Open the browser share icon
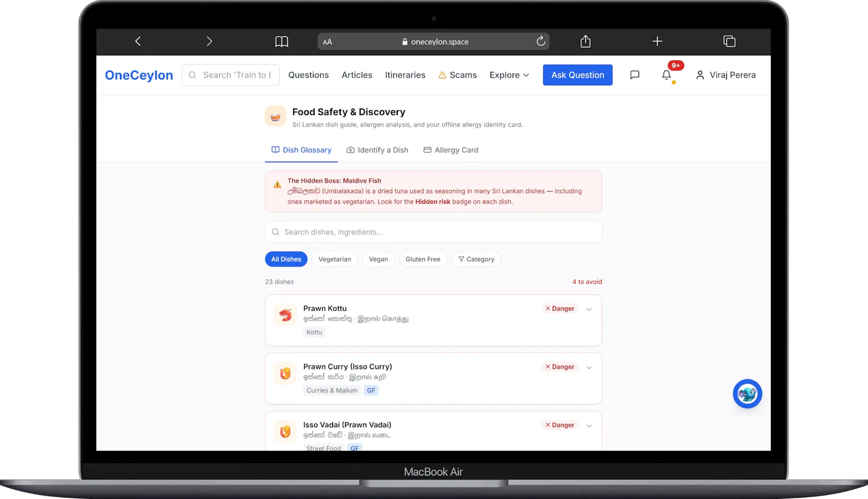Screen dimensions: 868x499 point(585,41)
